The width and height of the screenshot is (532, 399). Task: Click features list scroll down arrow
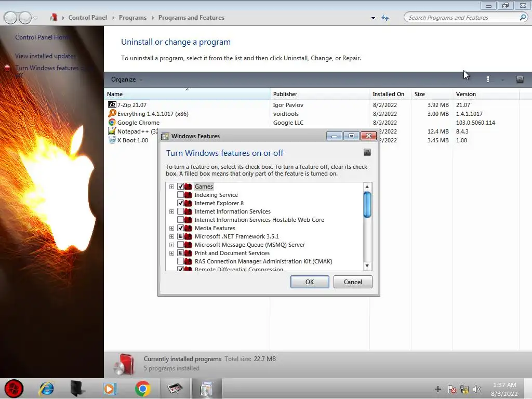point(367,266)
